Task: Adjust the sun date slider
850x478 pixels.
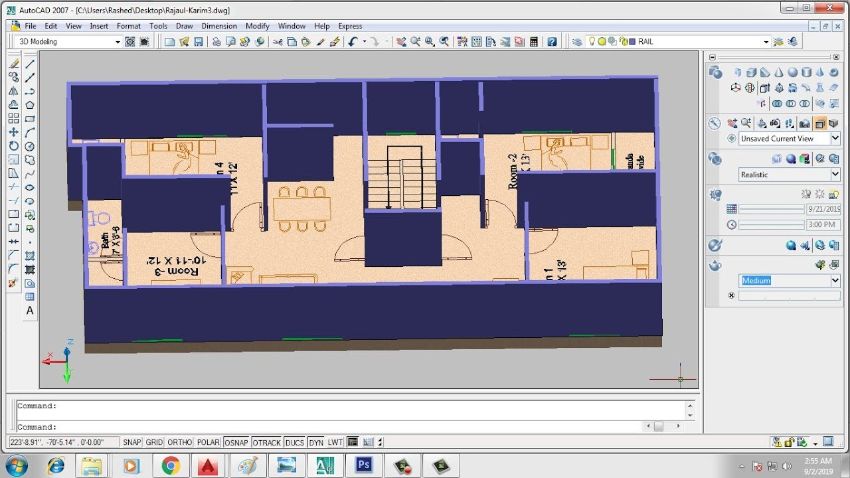Action: [x=771, y=209]
